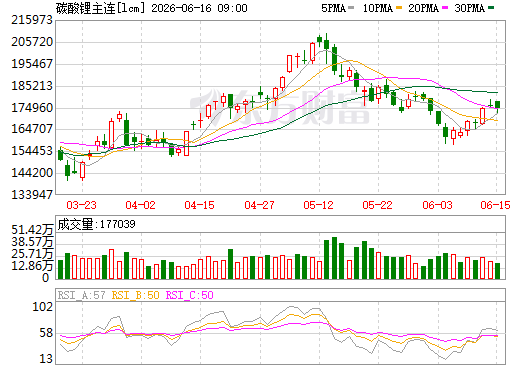Click the 58 RSI axis label
Viewport: 520px width, 365px height.
coord(46,333)
